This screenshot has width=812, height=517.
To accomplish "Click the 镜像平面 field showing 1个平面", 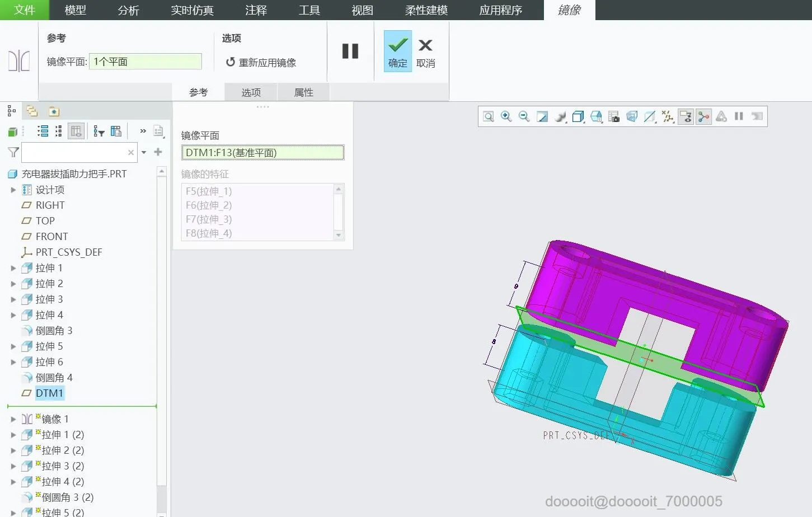I will click(145, 62).
